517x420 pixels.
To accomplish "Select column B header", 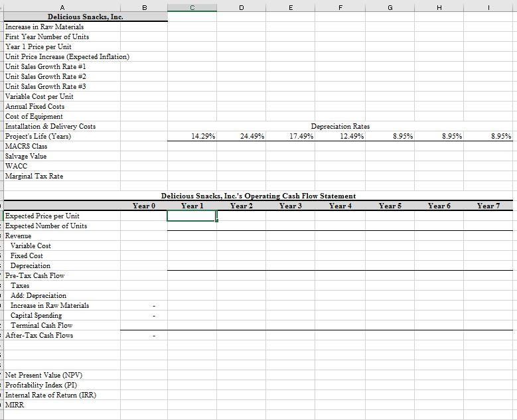I will pyautogui.click(x=144, y=7).
